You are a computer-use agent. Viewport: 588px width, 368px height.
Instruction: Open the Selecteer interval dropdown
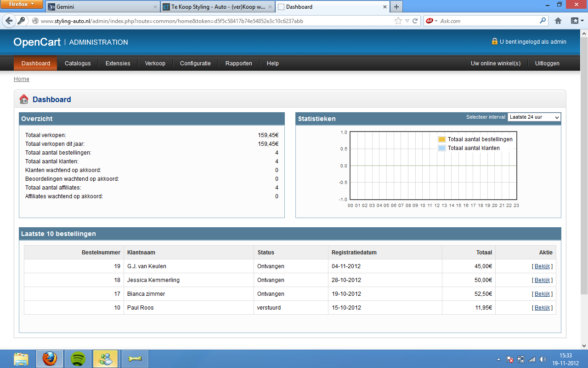click(x=534, y=117)
